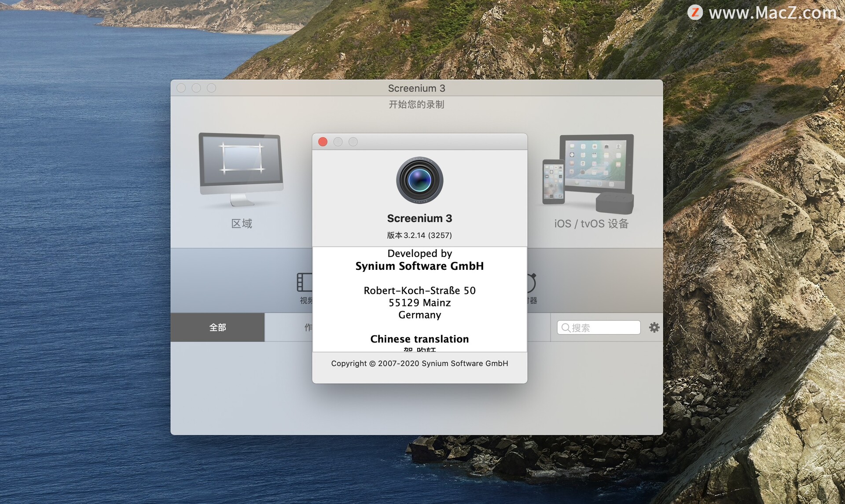Screen dimensions: 845x504
Task: Click the 开始您的录制 subtitle
Action: [x=416, y=105]
